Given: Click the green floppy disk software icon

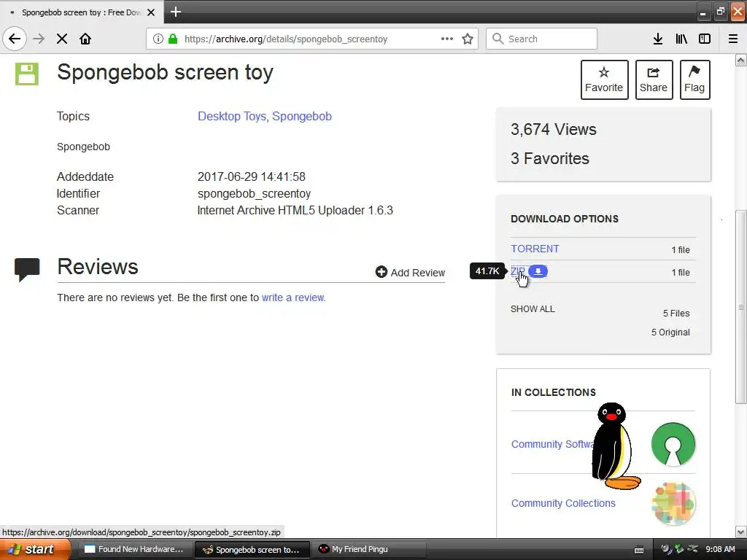Looking at the screenshot, I should [x=27, y=74].
